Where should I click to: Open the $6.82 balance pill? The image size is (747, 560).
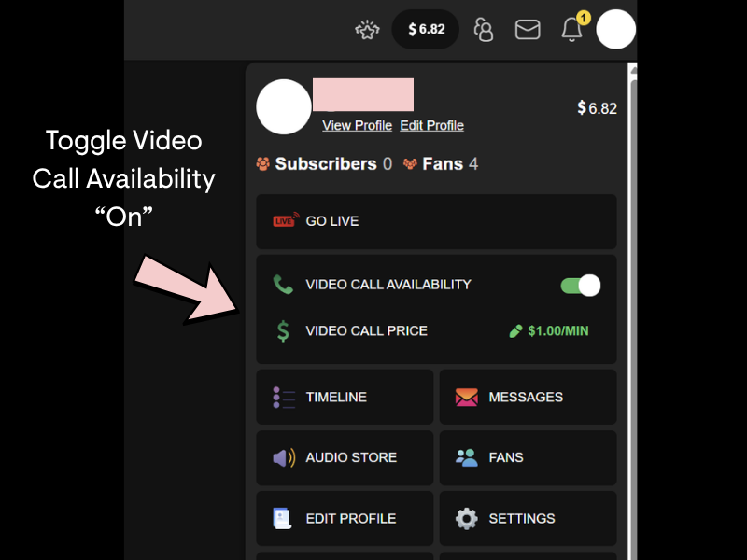click(x=426, y=29)
